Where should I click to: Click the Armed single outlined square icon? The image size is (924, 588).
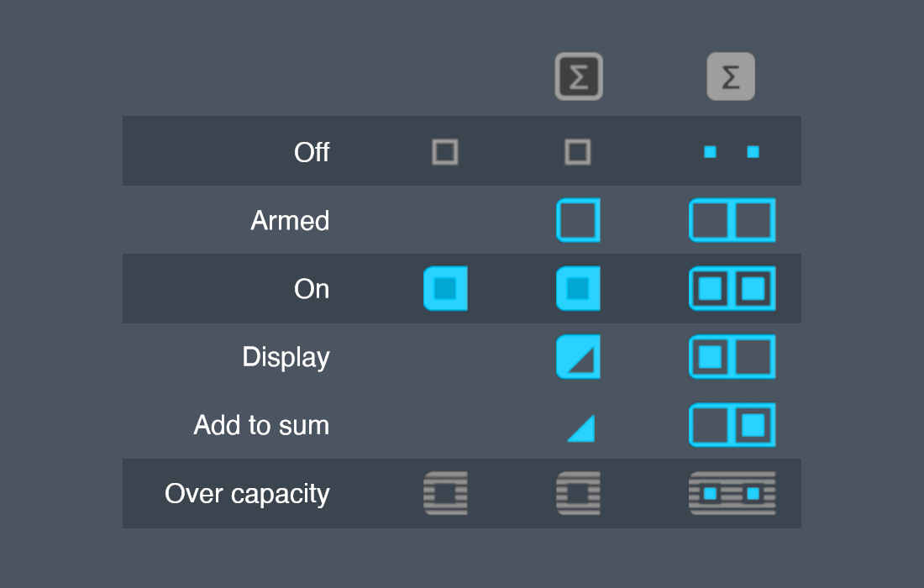[x=578, y=220]
